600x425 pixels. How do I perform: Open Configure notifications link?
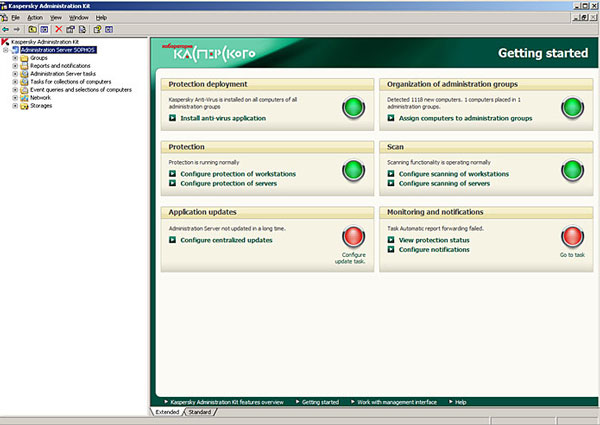(434, 249)
